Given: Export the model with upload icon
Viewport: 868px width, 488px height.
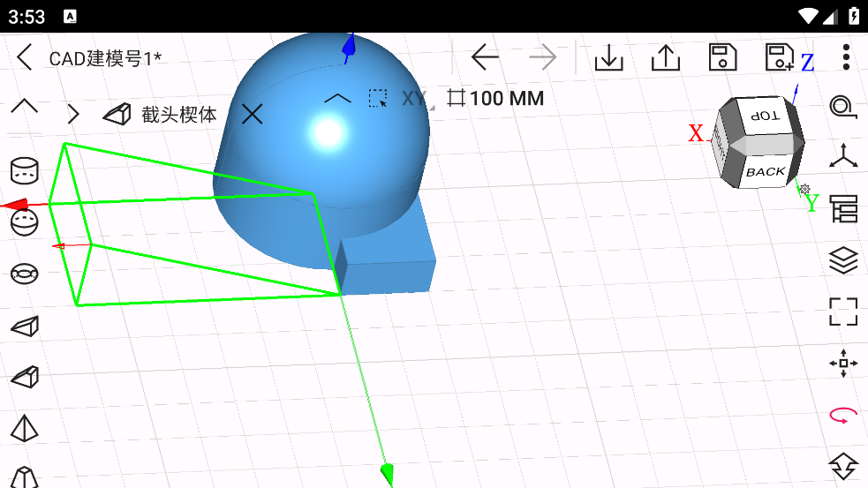Looking at the screenshot, I should click(666, 57).
